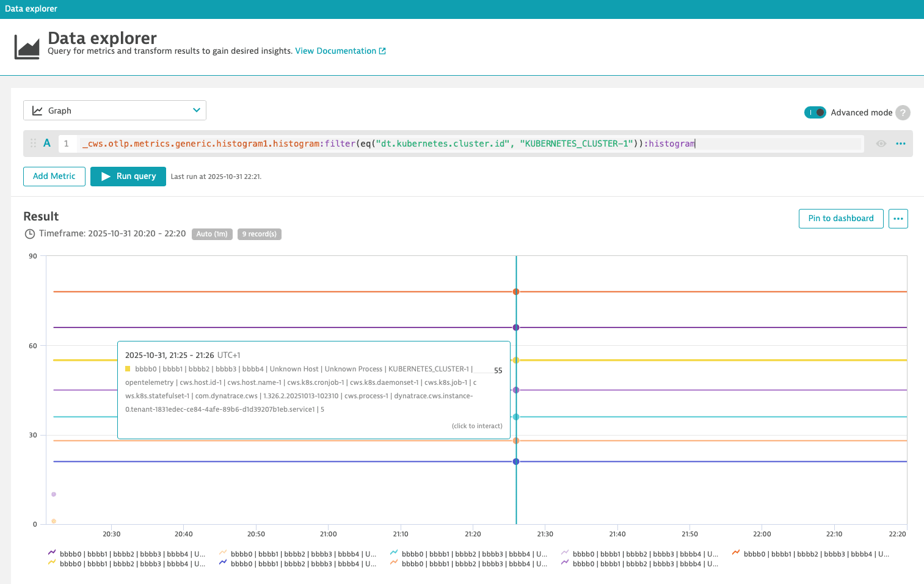The image size is (924, 584).
Task: Open the View Documentation link
Action: 335,51
